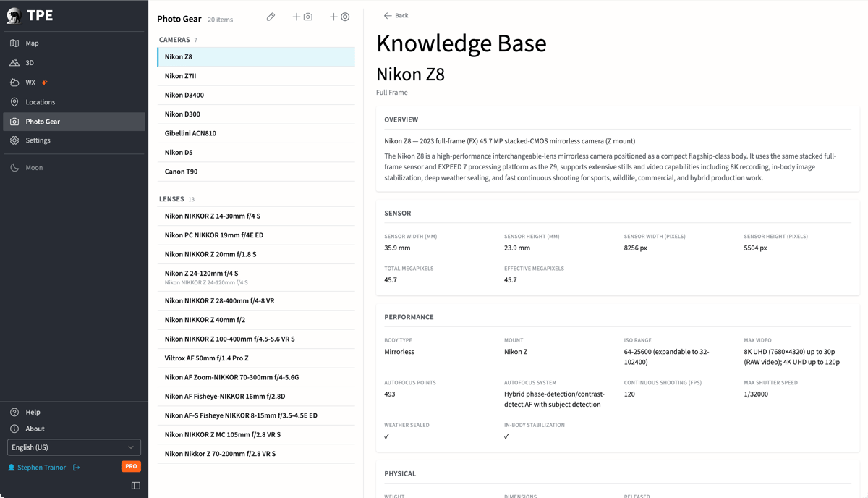Screen dimensions: 868x498
Task: Open the WX weather section
Action: coord(74,83)
